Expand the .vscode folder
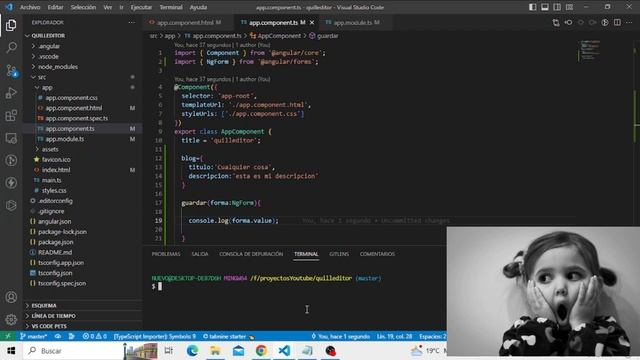This screenshot has height=360, width=640. (x=48, y=56)
